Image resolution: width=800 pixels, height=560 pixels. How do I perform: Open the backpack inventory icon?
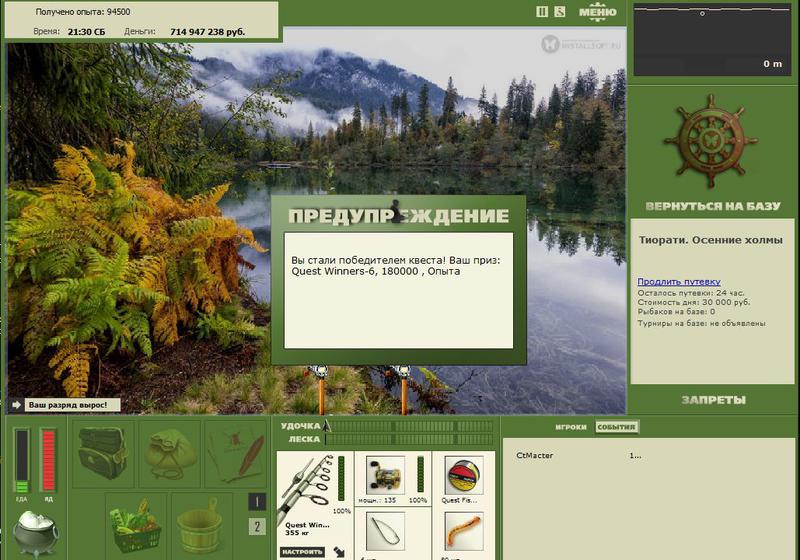103,453
